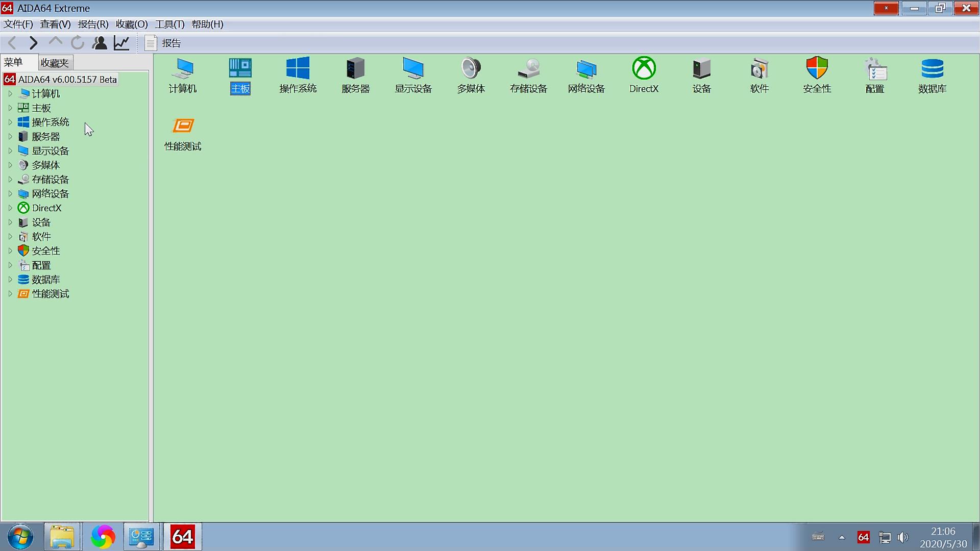Navigate forward with the right arrow

click(34, 43)
